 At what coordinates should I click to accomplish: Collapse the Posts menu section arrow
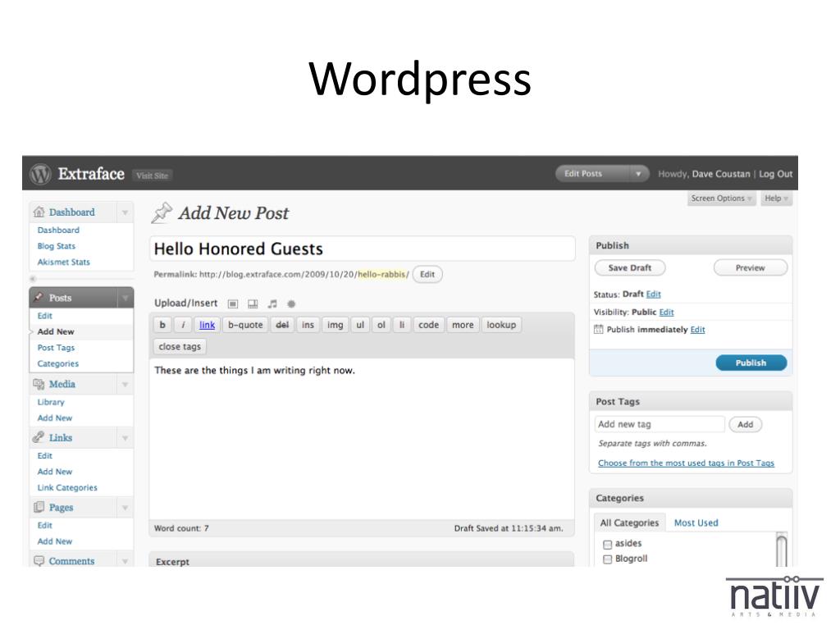pyautogui.click(x=125, y=298)
